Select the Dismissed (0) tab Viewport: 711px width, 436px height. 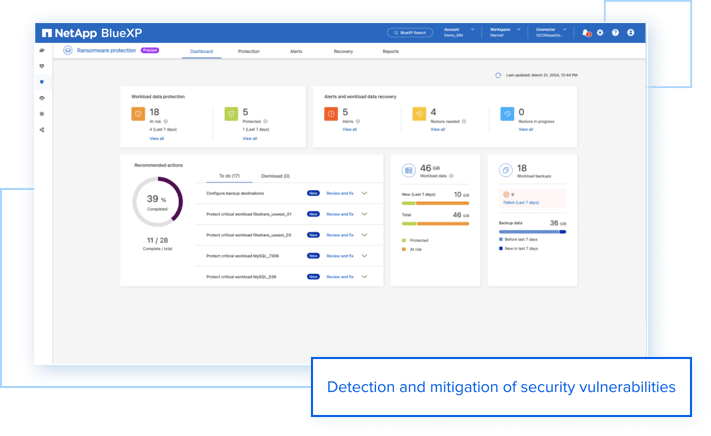(x=275, y=175)
